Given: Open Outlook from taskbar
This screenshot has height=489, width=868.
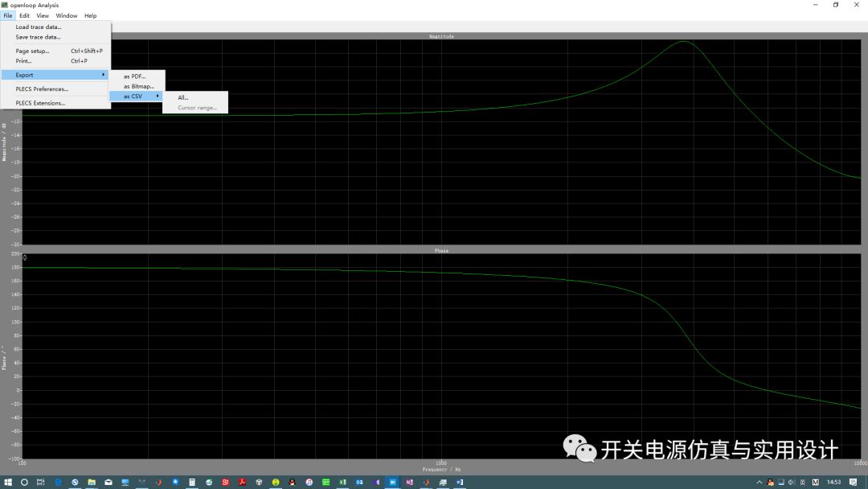Looking at the screenshot, I should [x=359, y=483].
